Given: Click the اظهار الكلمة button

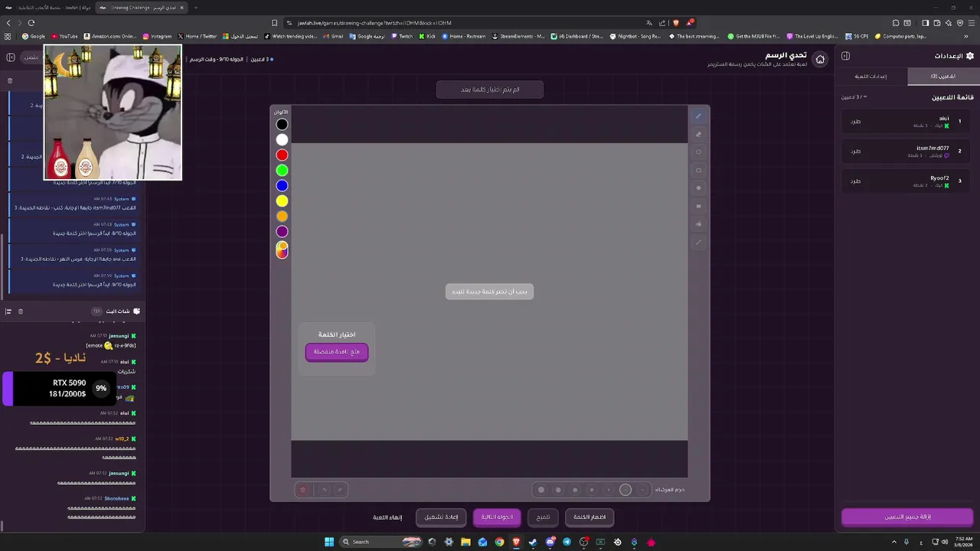Looking at the screenshot, I should click(590, 517).
